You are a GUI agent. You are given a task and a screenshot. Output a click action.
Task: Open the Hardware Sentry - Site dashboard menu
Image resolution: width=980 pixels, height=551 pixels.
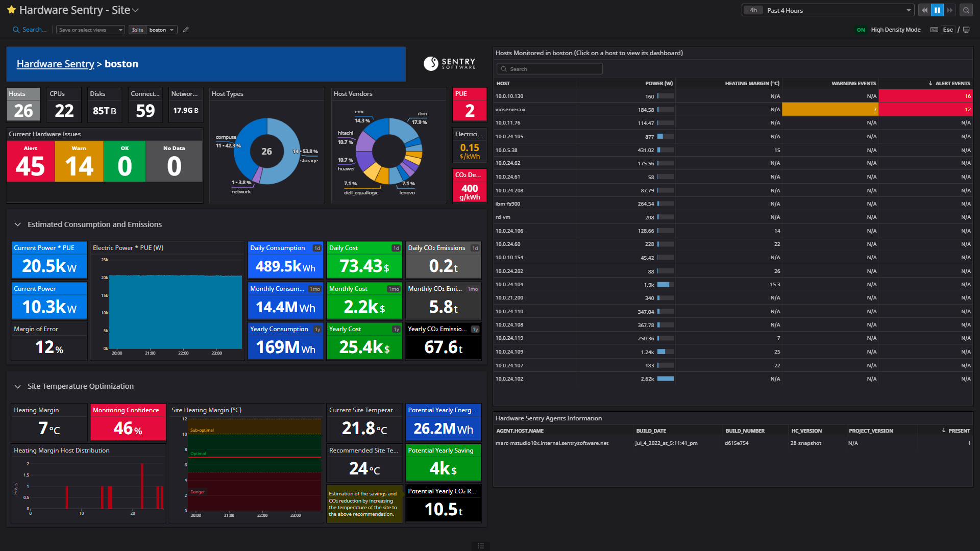(x=134, y=10)
